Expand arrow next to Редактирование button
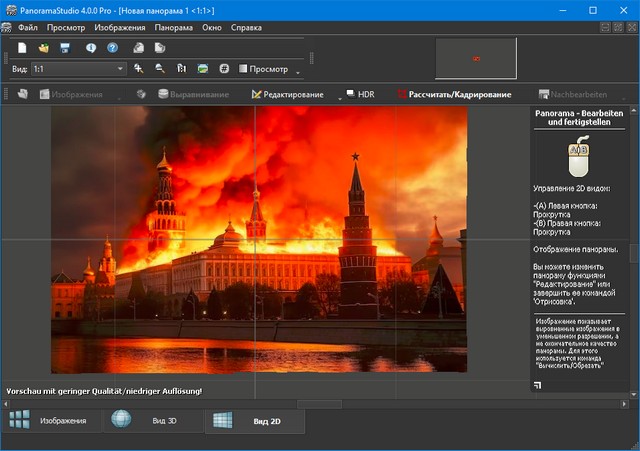Image resolution: width=640 pixels, height=451 pixels. [x=338, y=98]
